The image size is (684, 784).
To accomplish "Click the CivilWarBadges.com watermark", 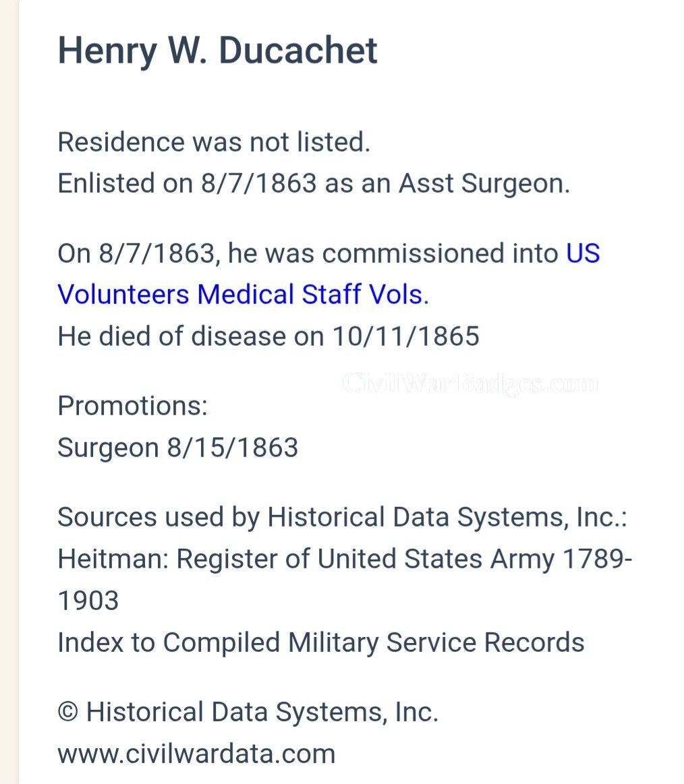I will click(x=470, y=384).
